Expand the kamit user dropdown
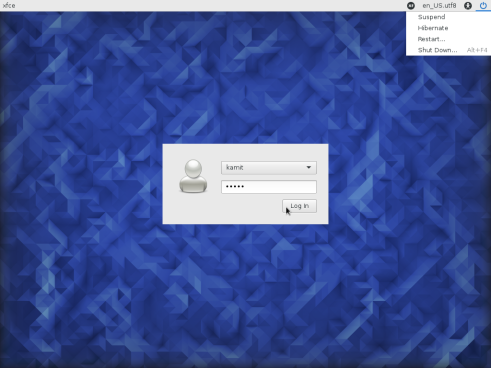 [x=269, y=168]
